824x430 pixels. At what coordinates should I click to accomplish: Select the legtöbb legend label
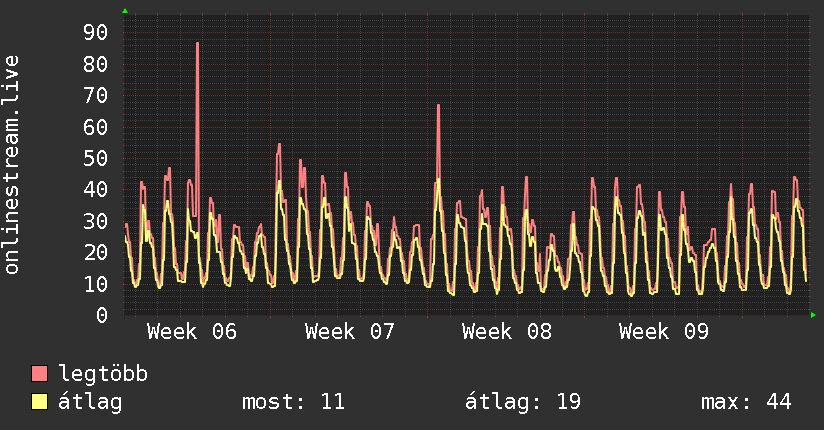coord(103,373)
